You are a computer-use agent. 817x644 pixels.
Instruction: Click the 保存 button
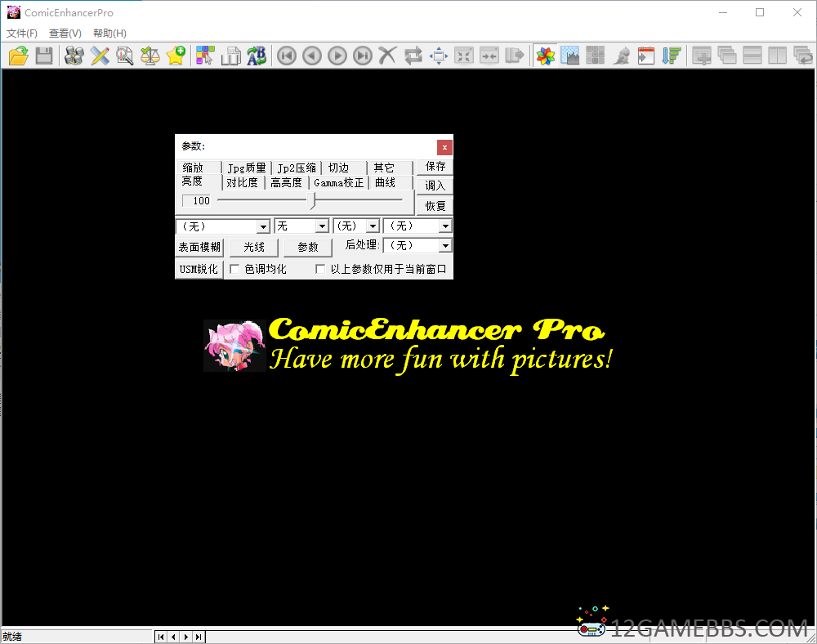tap(435, 167)
